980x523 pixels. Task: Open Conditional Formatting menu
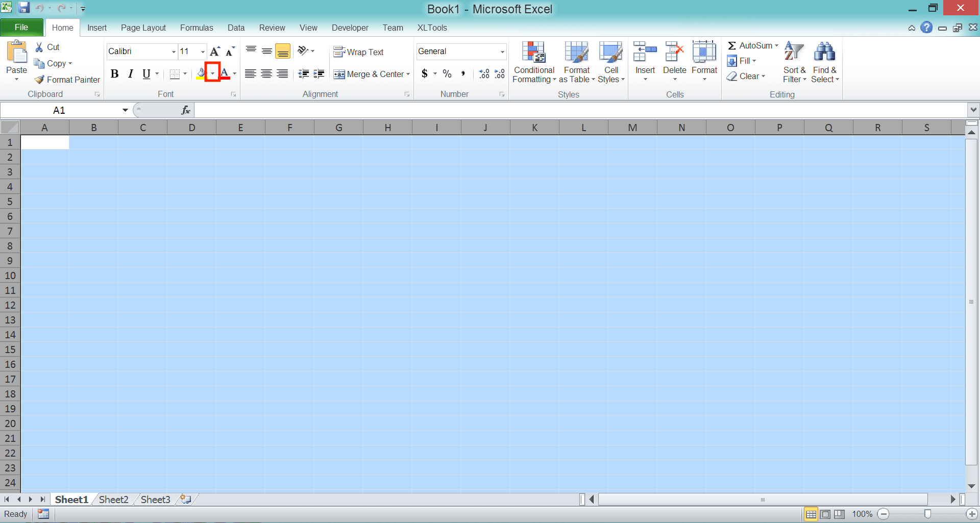tap(534, 62)
